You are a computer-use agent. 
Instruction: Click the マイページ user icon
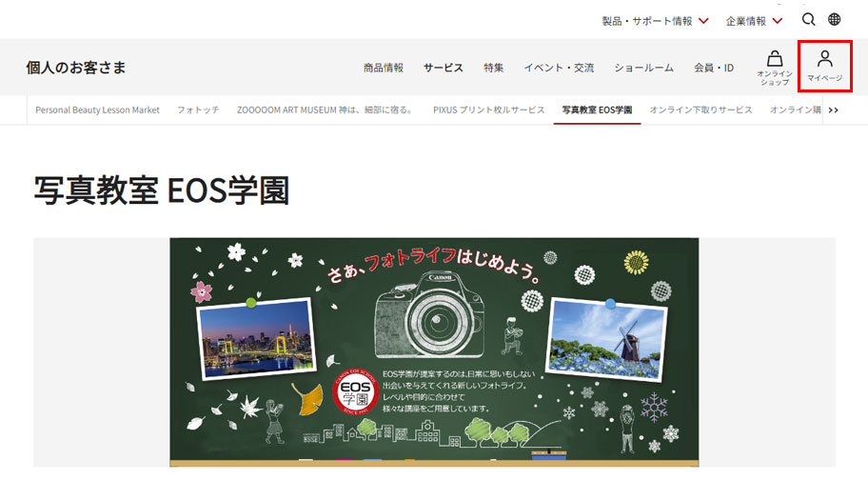(824, 67)
